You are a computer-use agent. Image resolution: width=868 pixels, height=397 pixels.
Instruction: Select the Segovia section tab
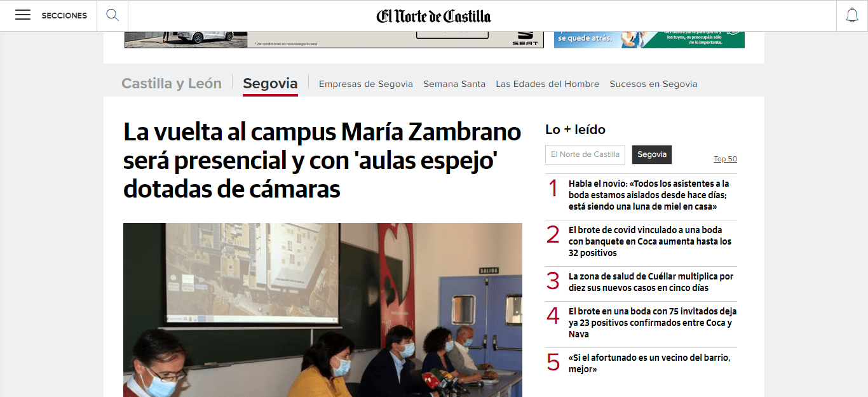tap(270, 83)
